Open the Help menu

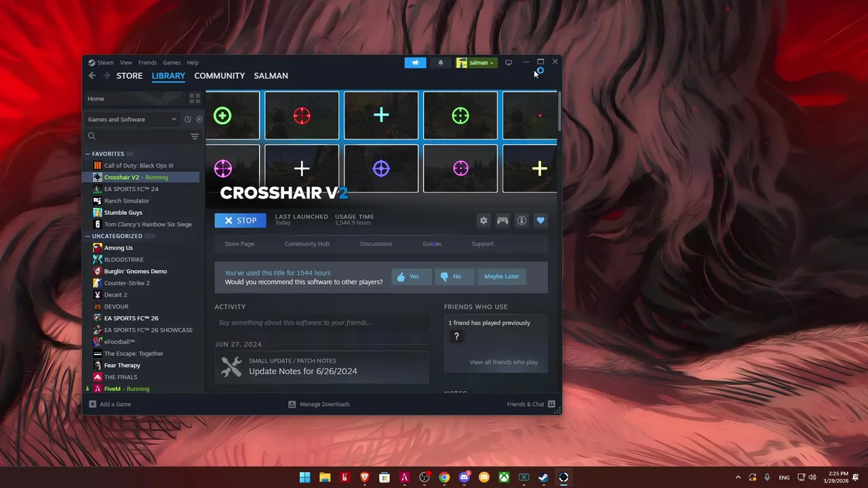click(x=193, y=62)
